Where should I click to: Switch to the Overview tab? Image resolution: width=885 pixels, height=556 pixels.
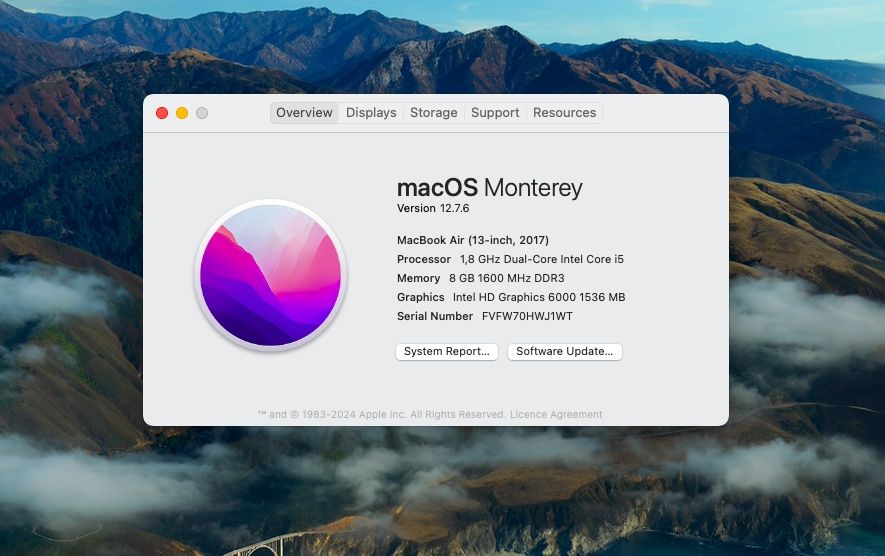[304, 113]
